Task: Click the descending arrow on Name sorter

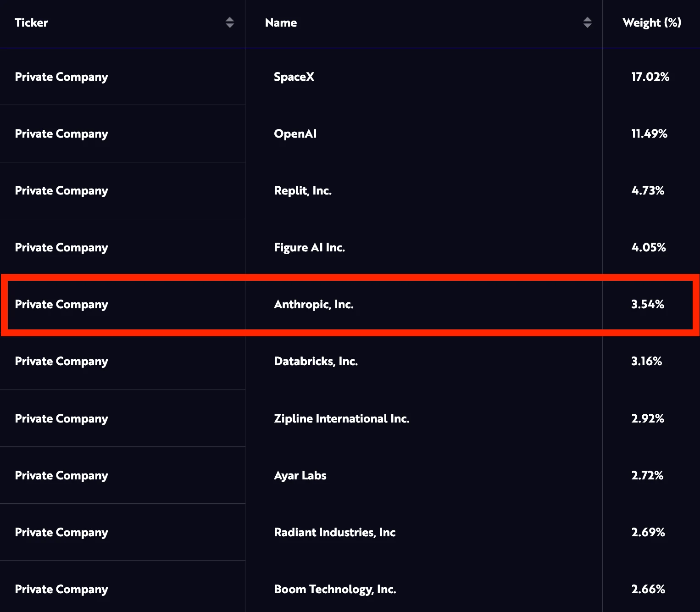Action: [587, 26]
